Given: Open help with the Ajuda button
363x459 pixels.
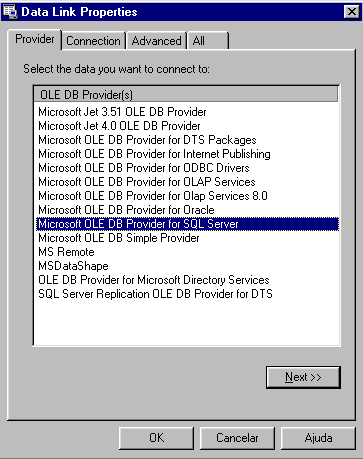Looking at the screenshot, I should [318, 438].
